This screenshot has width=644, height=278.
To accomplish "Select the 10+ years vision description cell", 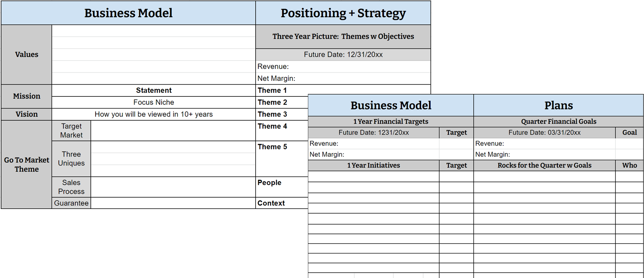I will point(154,114).
